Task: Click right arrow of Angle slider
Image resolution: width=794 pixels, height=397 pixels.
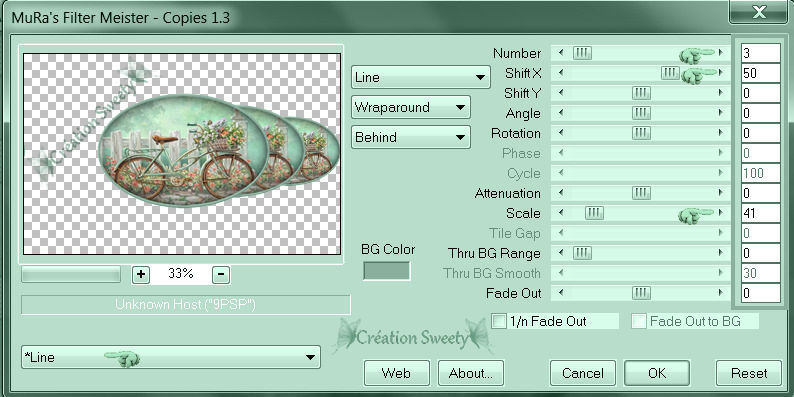Action: pos(721,113)
